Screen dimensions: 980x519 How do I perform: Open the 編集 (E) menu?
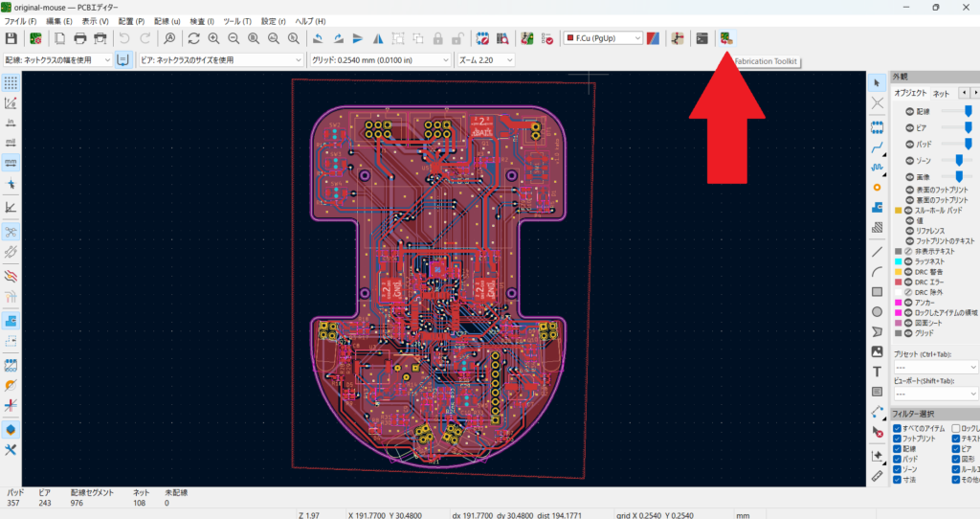click(x=59, y=21)
